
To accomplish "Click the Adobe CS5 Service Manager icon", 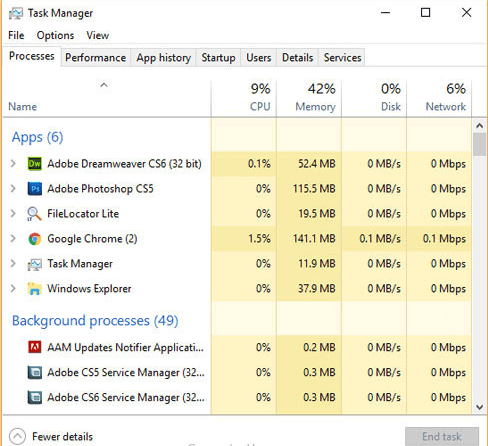I will click(x=34, y=372).
